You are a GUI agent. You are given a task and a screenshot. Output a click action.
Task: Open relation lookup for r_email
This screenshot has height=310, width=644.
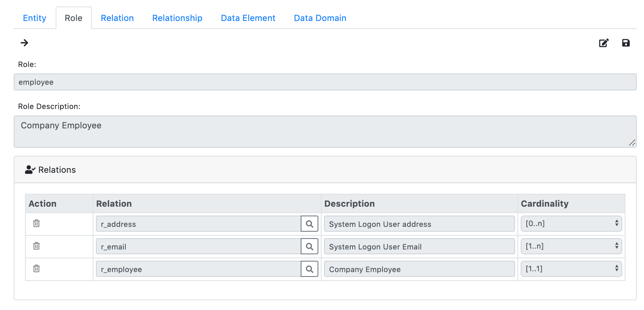pyautogui.click(x=309, y=247)
